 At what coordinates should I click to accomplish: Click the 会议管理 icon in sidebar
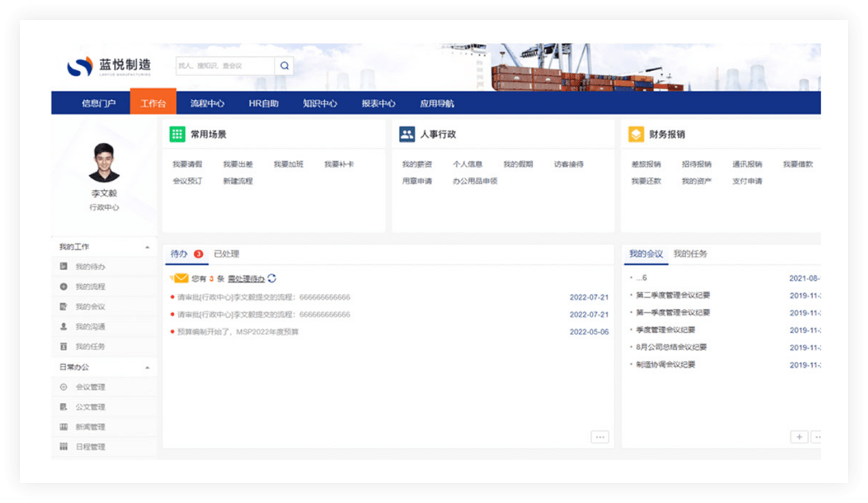coord(63,387)
